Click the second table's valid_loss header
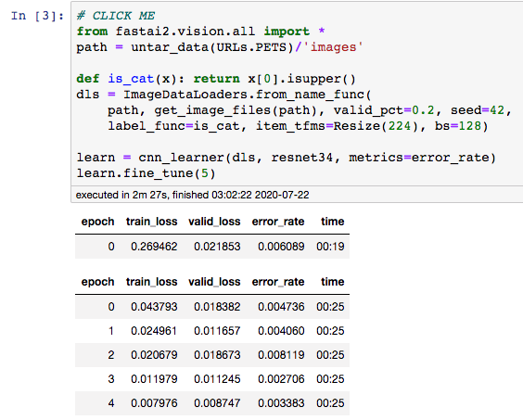Screen dimensions: 523x420 [x=214, y=282]
